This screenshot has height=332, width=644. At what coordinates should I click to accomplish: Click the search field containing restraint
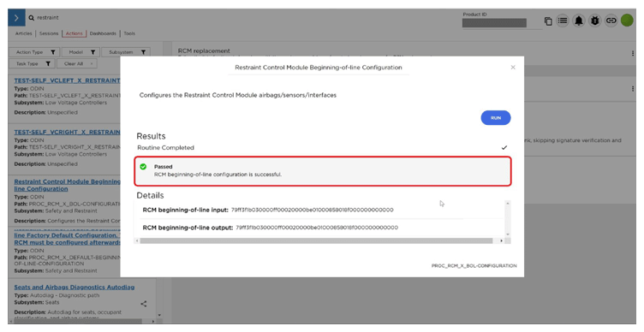coord(48,18)
